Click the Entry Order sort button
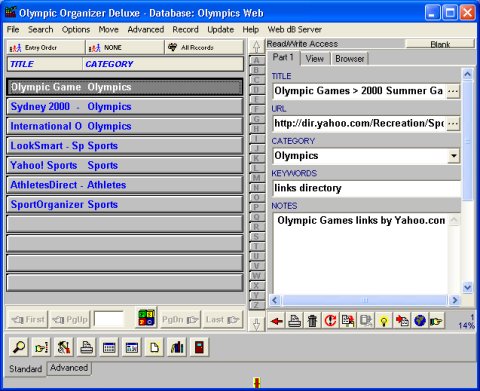Screen dimensions: 480x391 tap(45, 48)
